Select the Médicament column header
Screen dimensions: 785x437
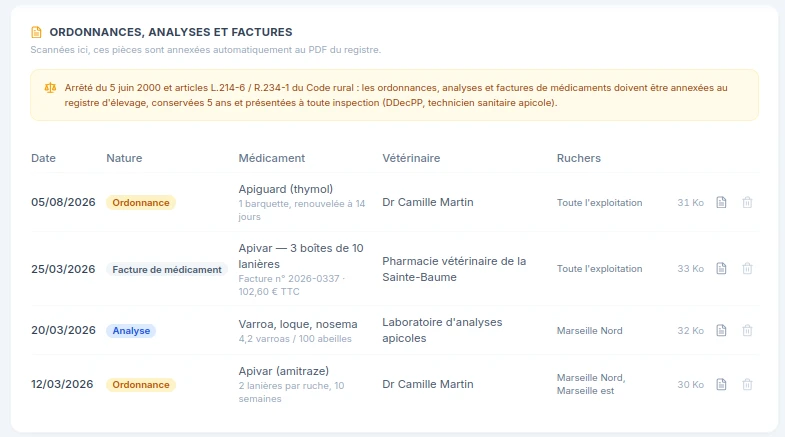click(x=271, y=158)
